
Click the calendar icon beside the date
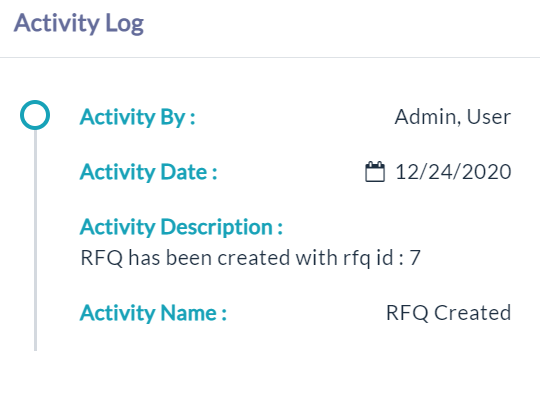(375, 171)
